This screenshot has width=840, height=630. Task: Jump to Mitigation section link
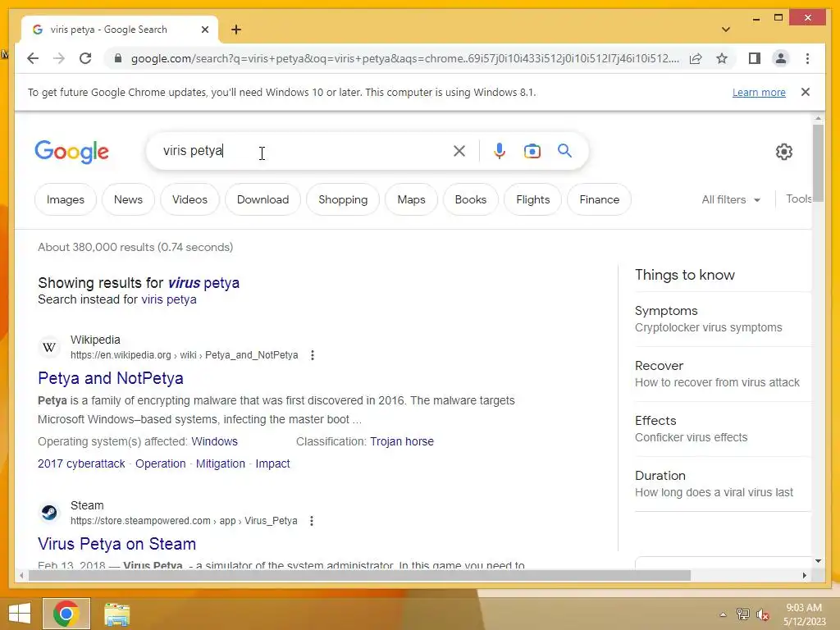[x=220, y=463]
